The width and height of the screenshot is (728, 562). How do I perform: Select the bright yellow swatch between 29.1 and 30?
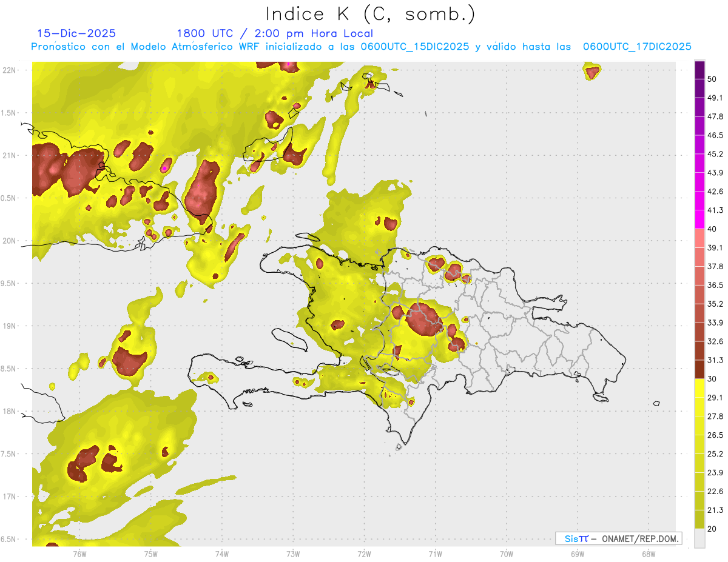[x=699, y=389]
